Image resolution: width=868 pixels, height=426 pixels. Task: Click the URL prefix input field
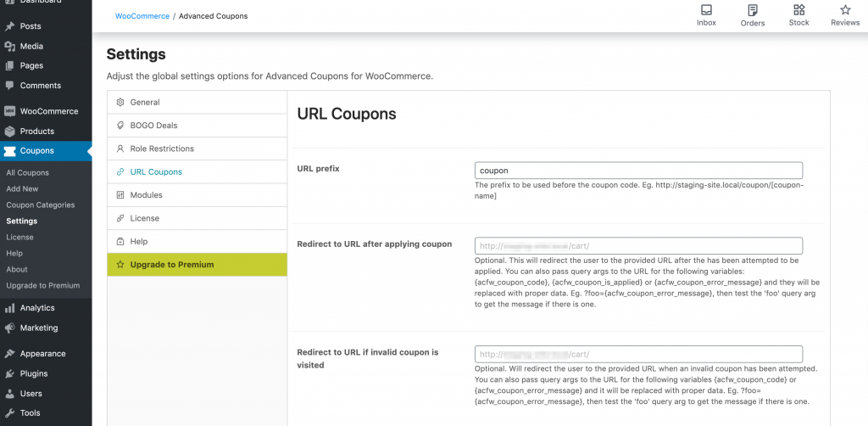coord(638,170)
